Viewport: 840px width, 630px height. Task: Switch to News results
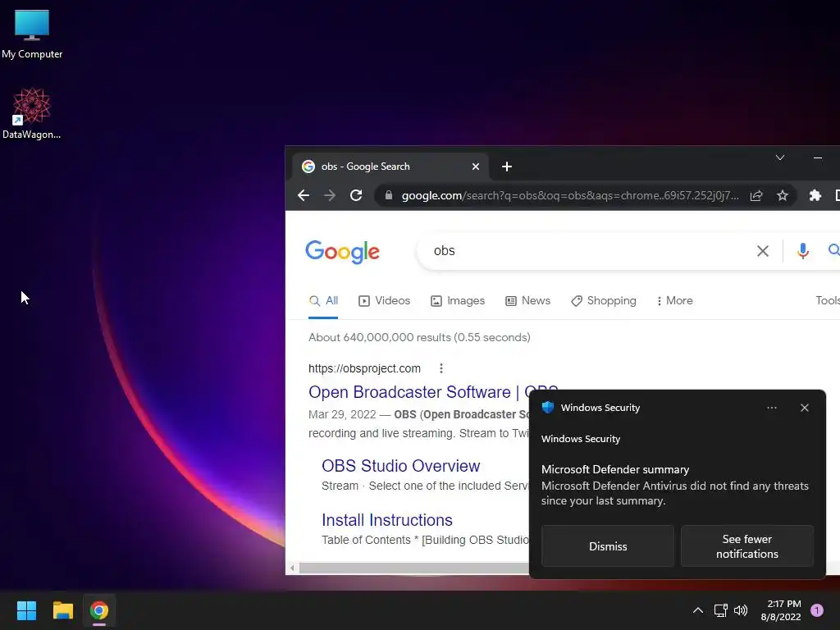point(527,300)
